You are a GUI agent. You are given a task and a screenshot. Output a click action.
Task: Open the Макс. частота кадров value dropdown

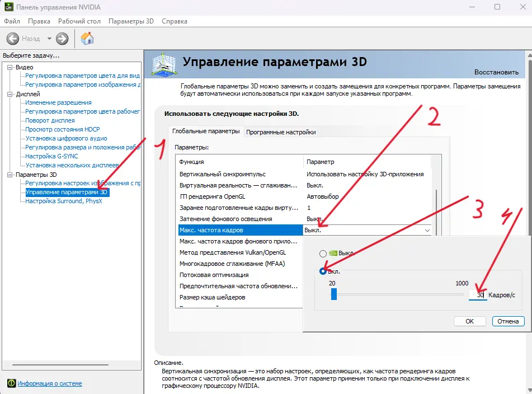point(427,231)
